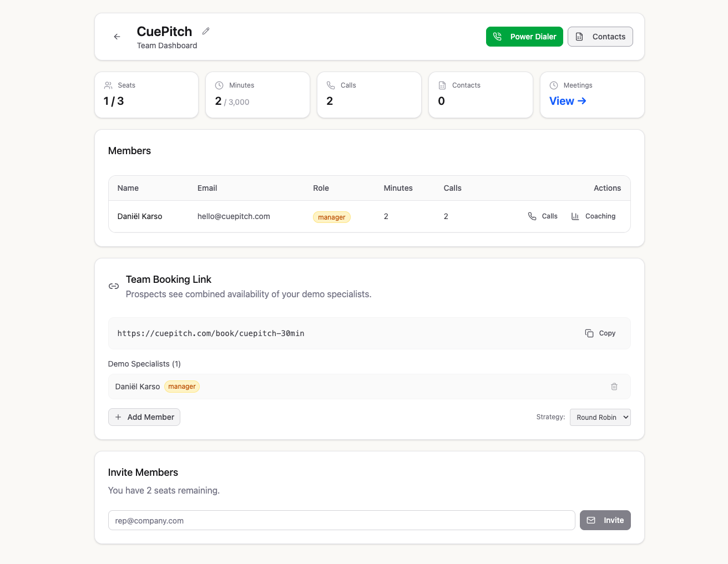Open Calls for Daniël Karso
Viewport: 728px width, 564px height.
543,216
